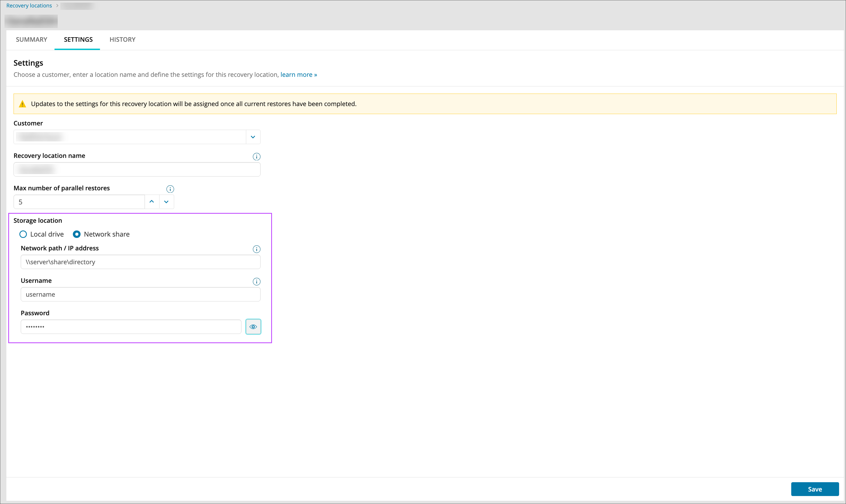Image resolution: width=846 pixels, height=504 pixels.
Task: Click info icon beside Recovery location name
Action: coord(256,157)
